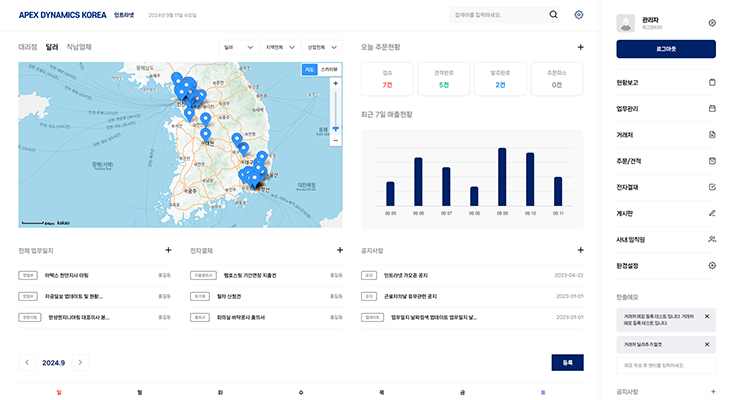The height and width of the screenshot is (400, 730).
Task: Open the 회의실 바닥공사 품의서 entry
Action: 241,317
